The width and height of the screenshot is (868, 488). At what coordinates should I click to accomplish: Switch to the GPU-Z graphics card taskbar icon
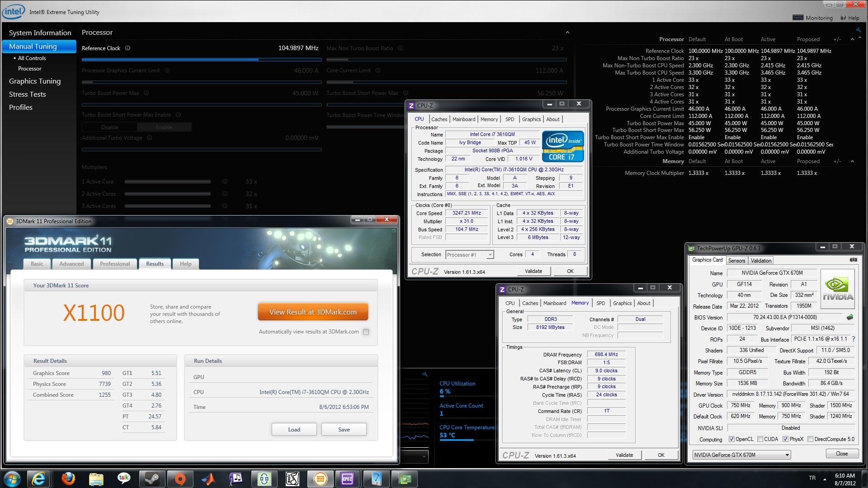(x=404, y=479)
